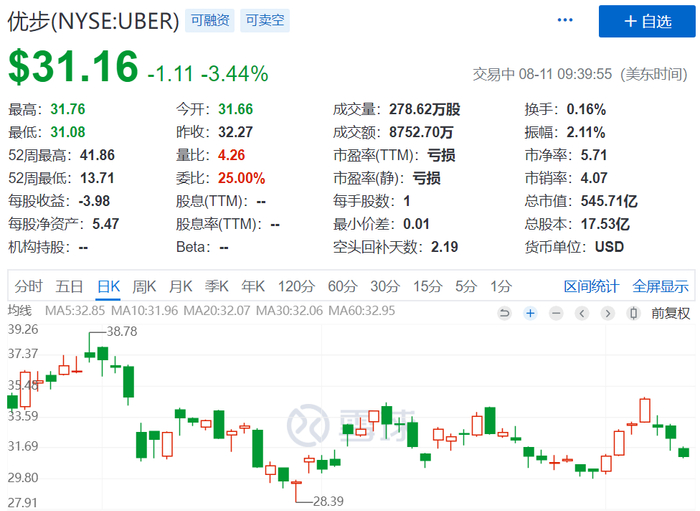Toggle the candlestick style icon
The height and width of the screenshot is (511, 700).
[633, 313]
